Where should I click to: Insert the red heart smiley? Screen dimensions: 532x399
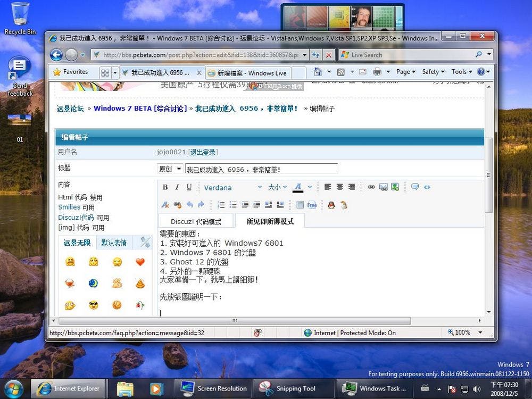pyautogui.click(x=140, y=262)
